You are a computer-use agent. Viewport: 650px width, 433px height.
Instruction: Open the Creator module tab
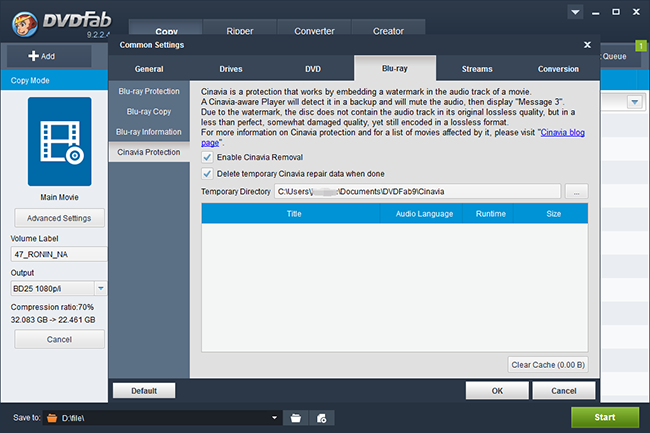click(388, 29)
